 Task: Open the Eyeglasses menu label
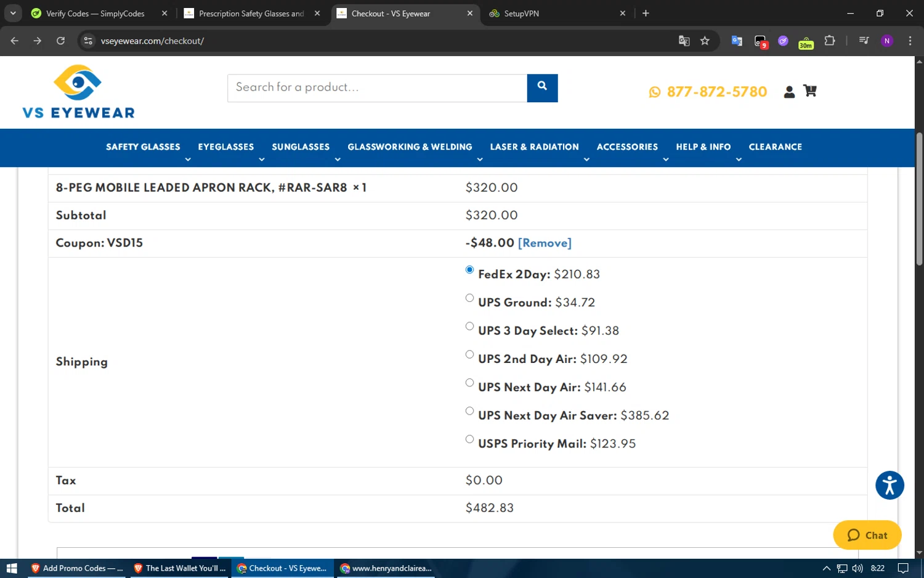point(225,147)
